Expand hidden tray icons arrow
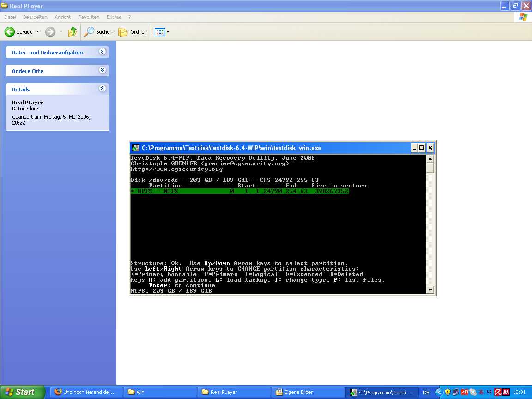This screenshot has height=399, width=532. 439,392
